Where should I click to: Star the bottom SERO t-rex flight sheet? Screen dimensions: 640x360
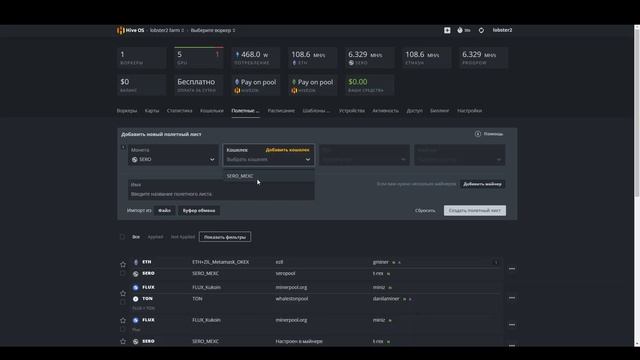(x=123, y=341)
